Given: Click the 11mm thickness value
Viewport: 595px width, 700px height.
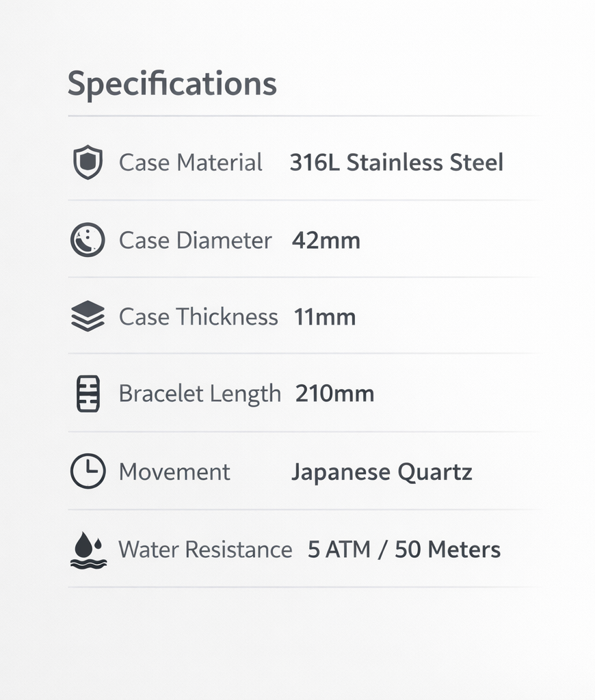Looking at the screenshot, I should pos(324,317).
